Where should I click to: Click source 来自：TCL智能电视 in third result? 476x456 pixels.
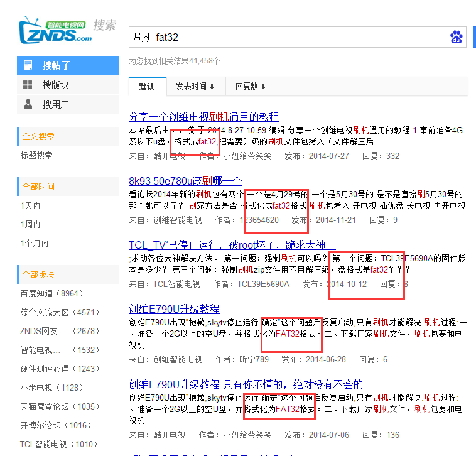pos(165,284)
